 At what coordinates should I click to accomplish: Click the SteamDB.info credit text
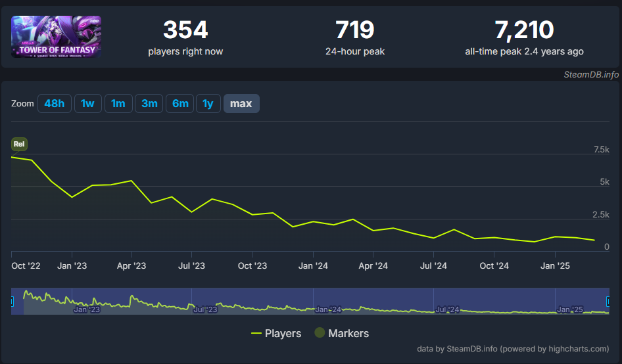591,74
